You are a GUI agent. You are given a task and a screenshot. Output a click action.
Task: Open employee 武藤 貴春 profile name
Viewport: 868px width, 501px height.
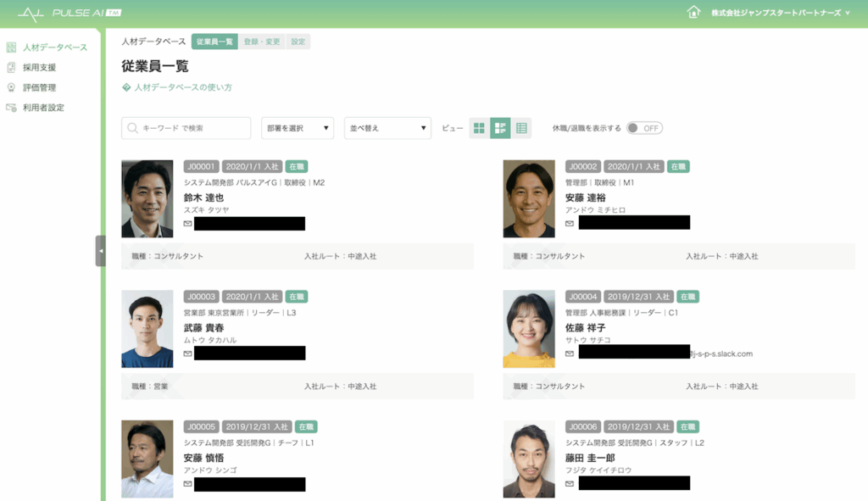203,328
